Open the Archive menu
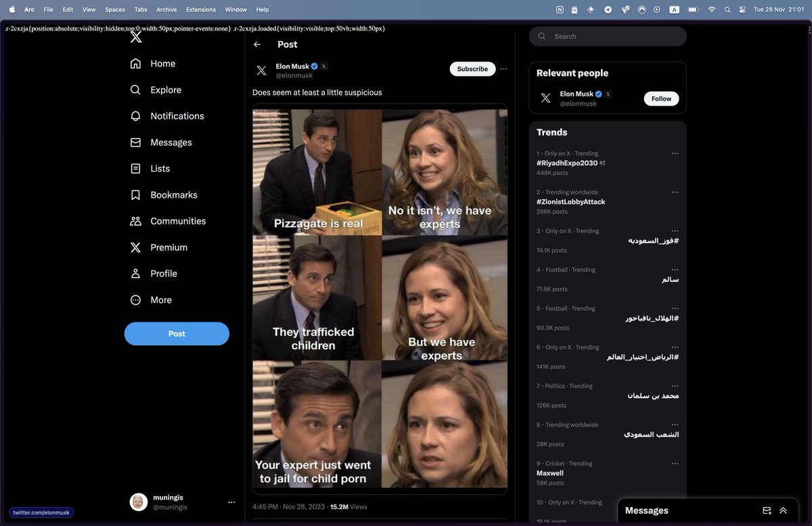This screenshot has width=812, height=526. 166,9
